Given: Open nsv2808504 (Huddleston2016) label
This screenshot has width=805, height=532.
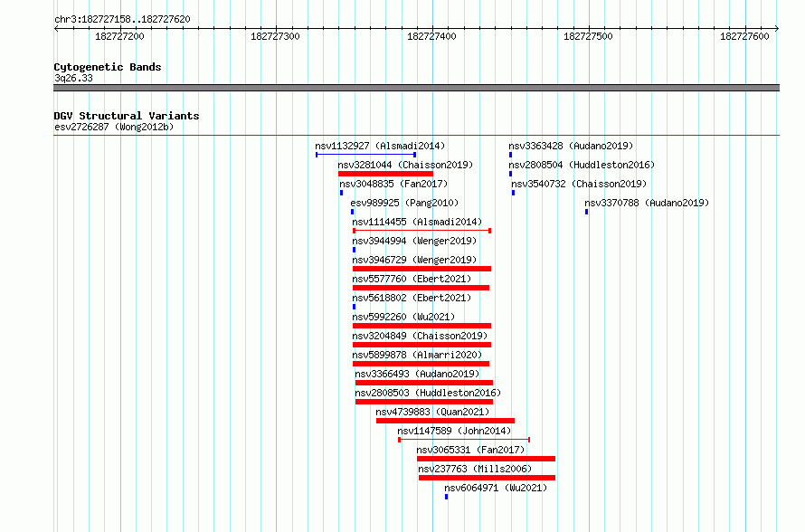Looking at the screenshot, I should [582, 165].
